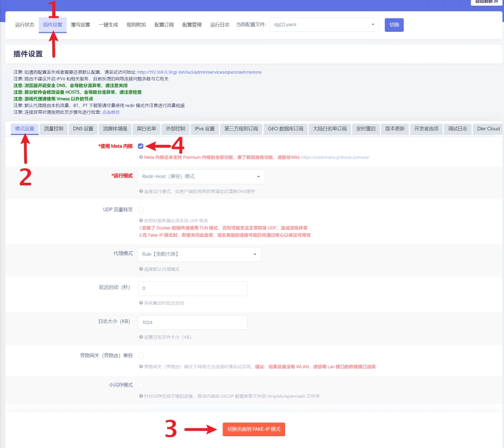Select the 版本更新 tab
504x448 pixels.
[395, 129]
